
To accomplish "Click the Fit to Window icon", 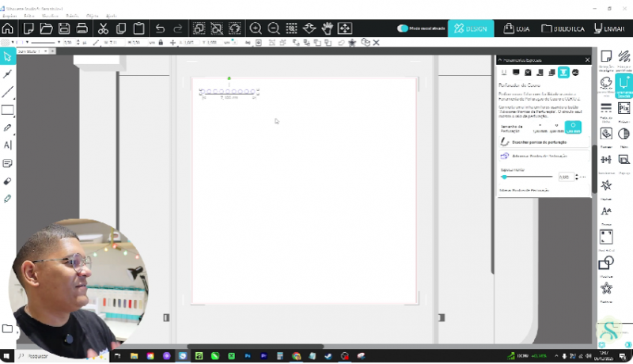I will (x=345, y=28).
